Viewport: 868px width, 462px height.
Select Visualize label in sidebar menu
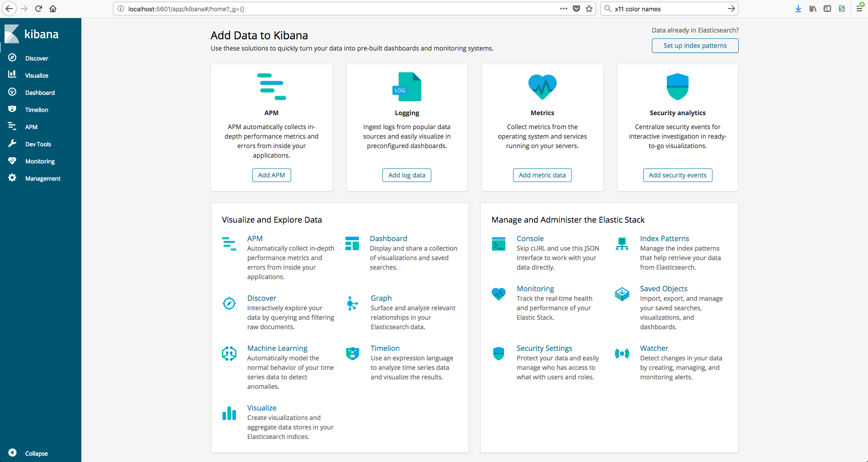[37, 75]
